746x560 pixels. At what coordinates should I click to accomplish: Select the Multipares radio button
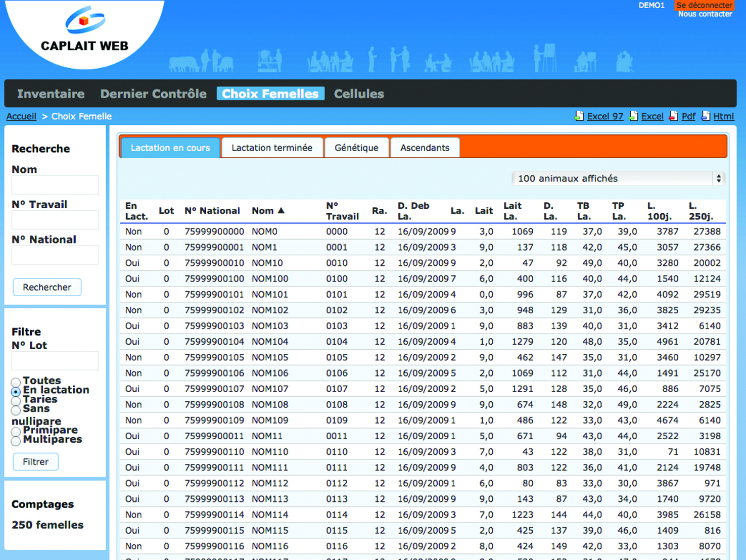click(x=16, y=441)
